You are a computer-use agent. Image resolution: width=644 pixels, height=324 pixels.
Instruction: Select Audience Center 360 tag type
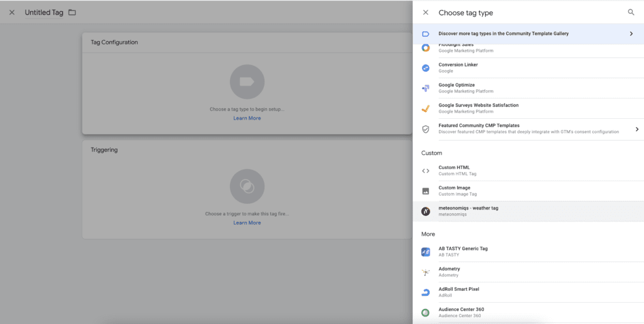tap(528, 313)
